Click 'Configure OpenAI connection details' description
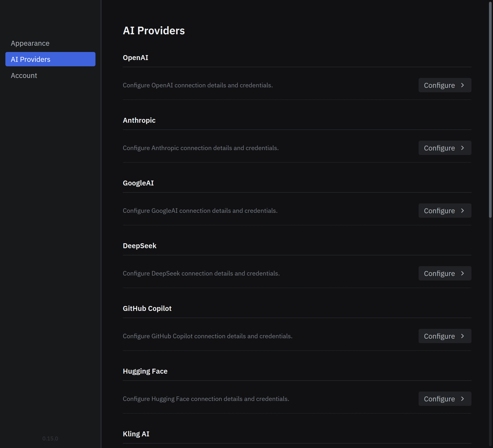This screenshot has width=493, height=448. pyautogui.click(x=198, y=85)
